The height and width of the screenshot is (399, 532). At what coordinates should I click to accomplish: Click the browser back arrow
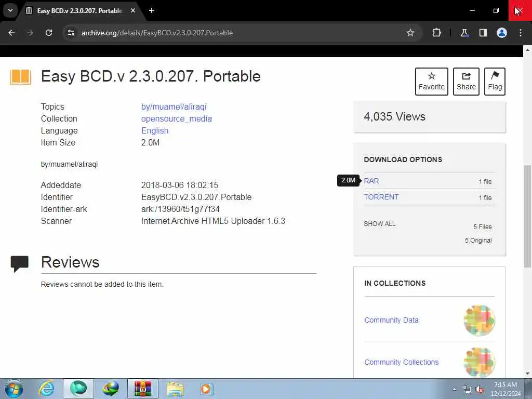11,33
